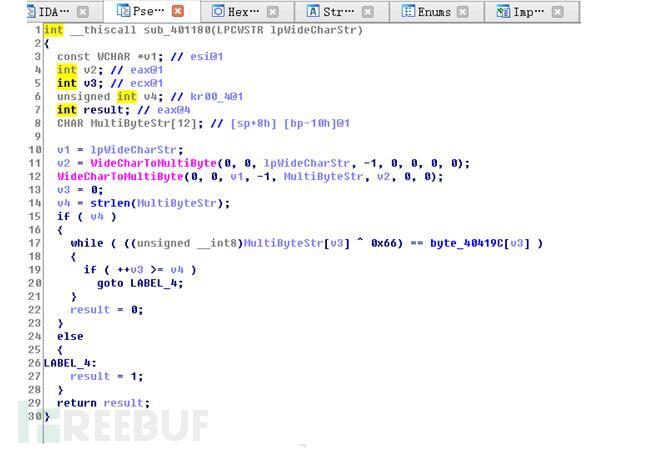
Task: Select function name sub_401180
Action: point(177,30)
